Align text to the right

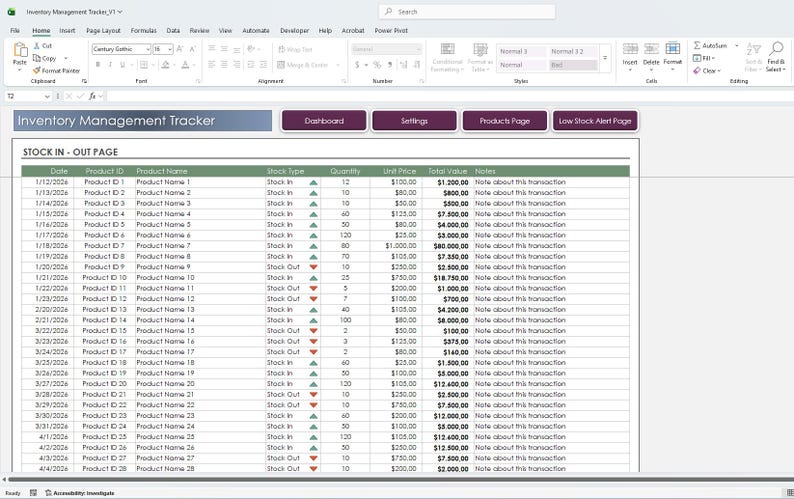click(x=236, y=65)
